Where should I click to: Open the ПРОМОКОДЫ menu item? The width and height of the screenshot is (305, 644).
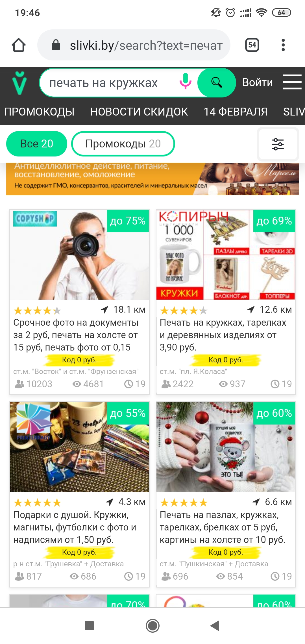tap(39, 112)
